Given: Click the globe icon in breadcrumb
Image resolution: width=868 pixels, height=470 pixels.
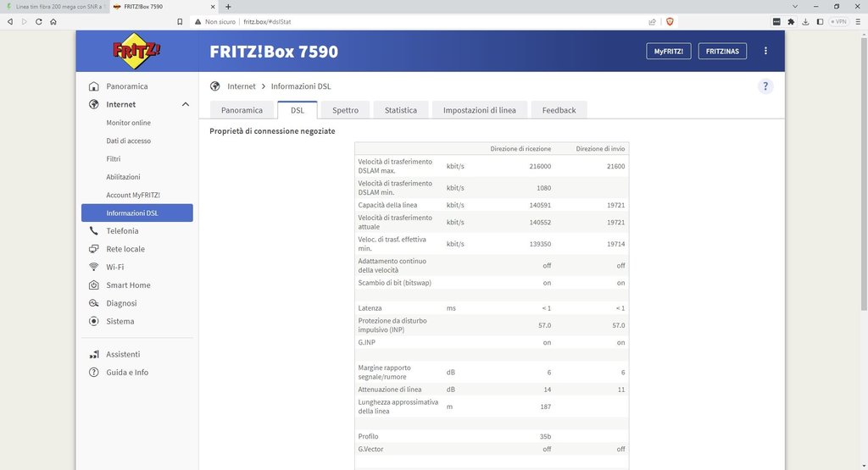Looking at the screenshot, I should click(x=214, y=86).
